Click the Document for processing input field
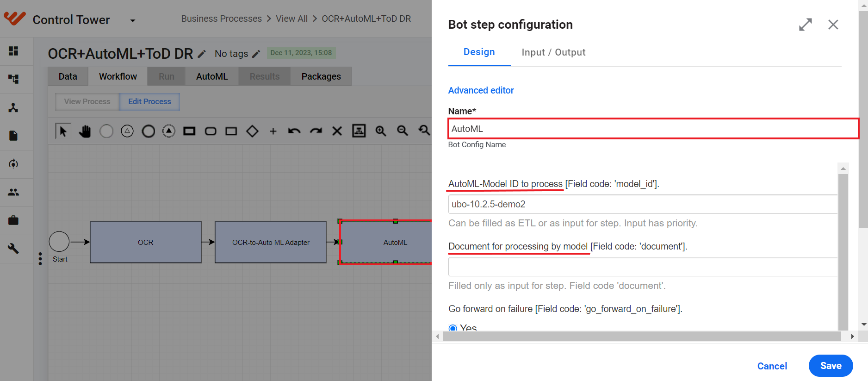Screen dimensions: 868x381 pyautogui.click(x=643, y=267)
